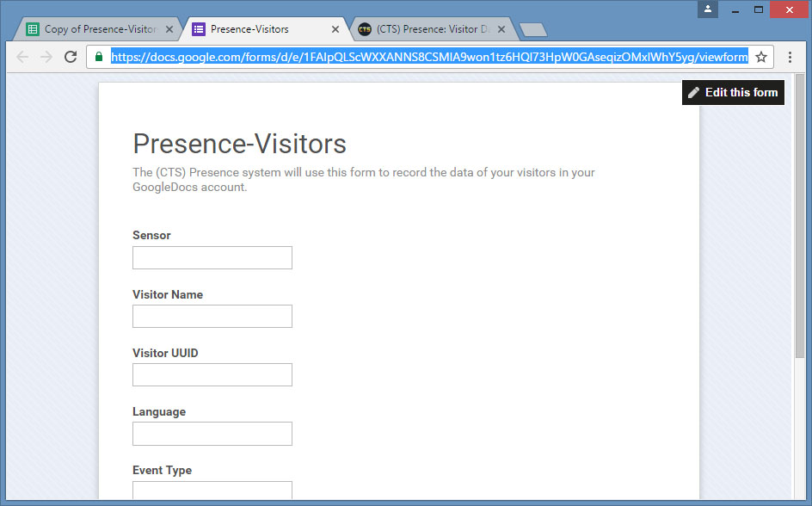Click the browser back arrow
812x506 pixels.
[22, 57]
